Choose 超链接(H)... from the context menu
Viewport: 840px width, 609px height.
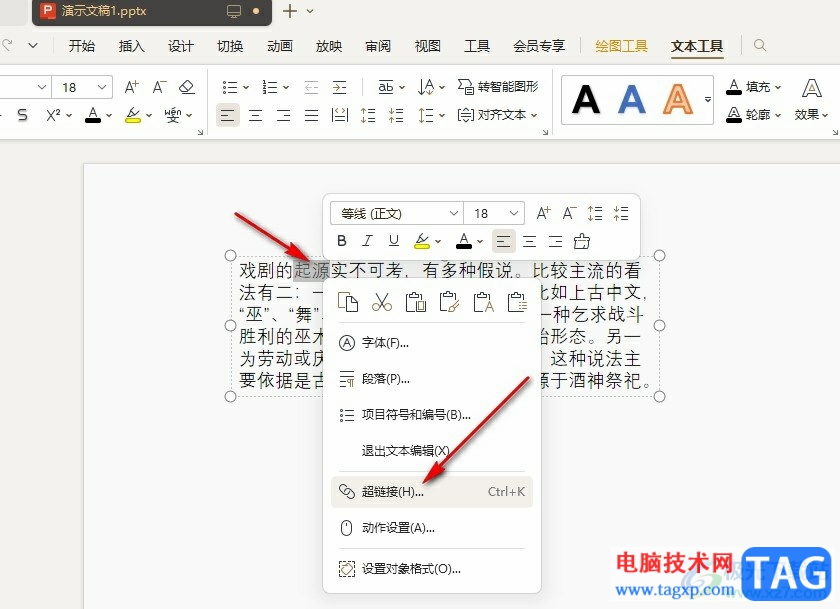click(x=432, y=492)
